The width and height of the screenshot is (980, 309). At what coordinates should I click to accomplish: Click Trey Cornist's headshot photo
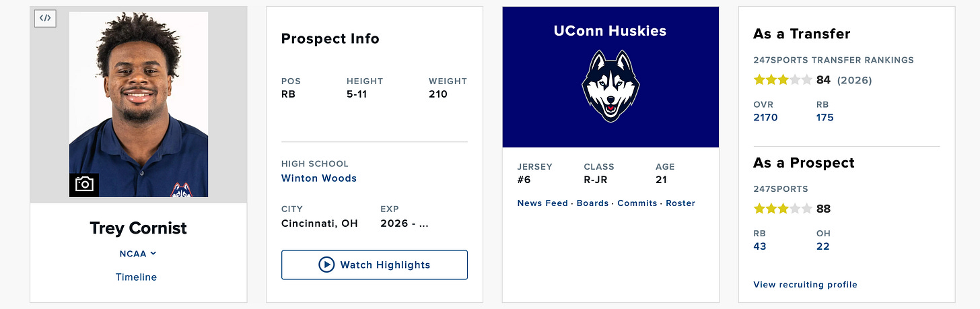click(x=139, y=104)
